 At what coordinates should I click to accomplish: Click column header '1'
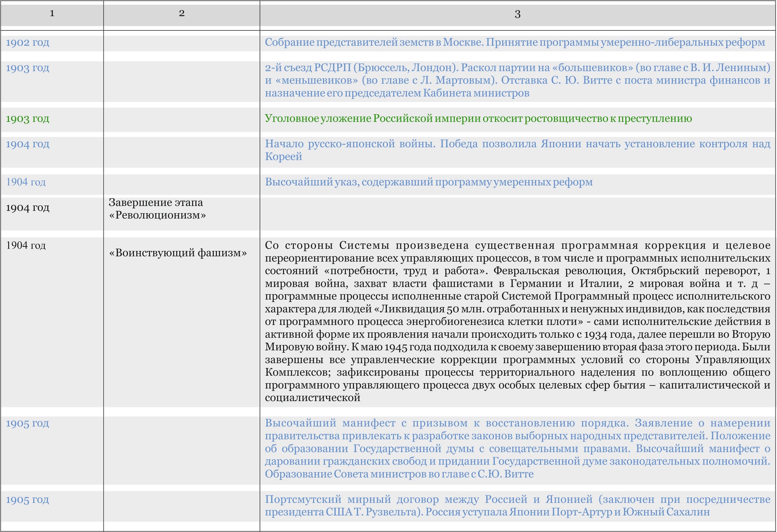[x=52, y=14]
